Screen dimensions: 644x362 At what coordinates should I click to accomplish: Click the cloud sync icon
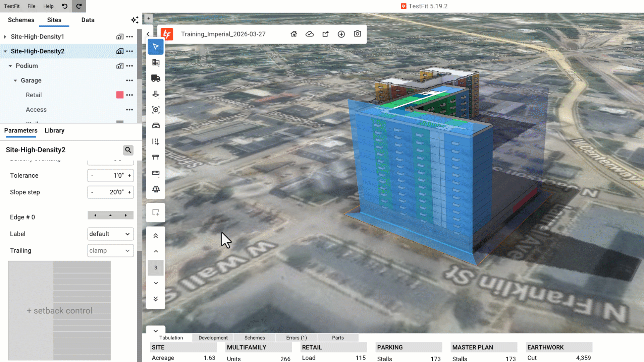[310, 34]
